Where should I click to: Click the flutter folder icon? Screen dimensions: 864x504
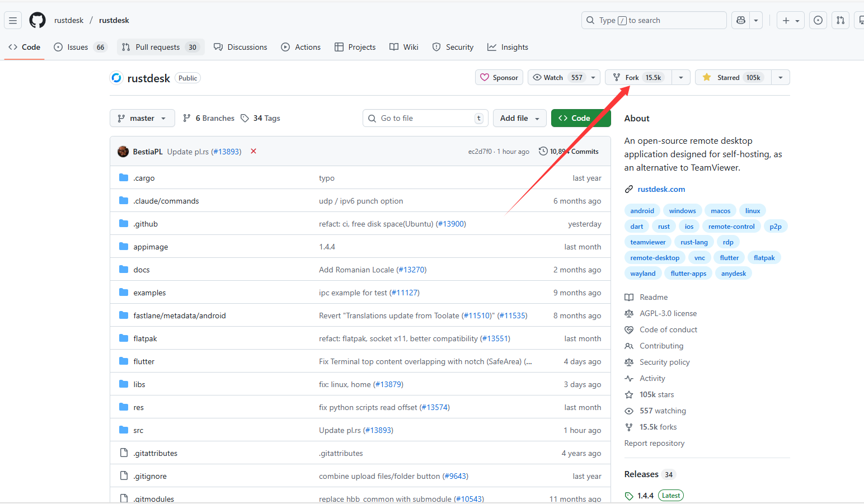pyautogui.click(x=124, y=361)
